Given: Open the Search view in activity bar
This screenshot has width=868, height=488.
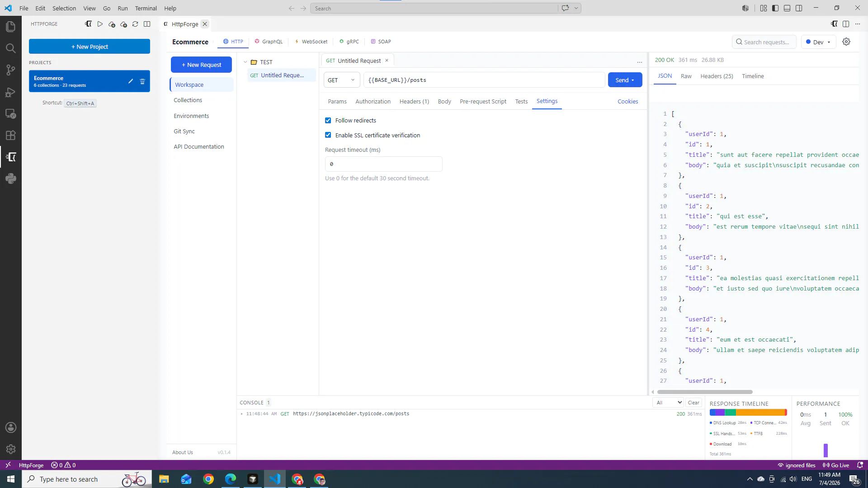Looking at the screenshot, I should [10, 48].
